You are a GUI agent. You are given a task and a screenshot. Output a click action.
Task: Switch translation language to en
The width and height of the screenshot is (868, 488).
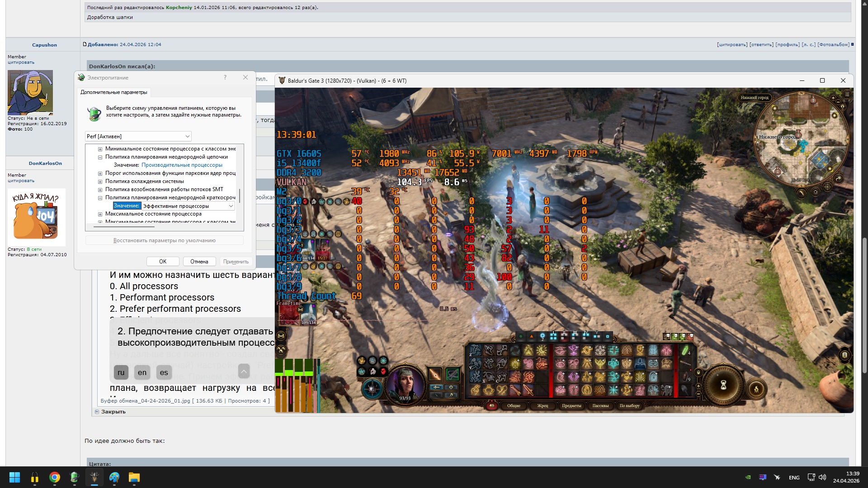(142, 372)
